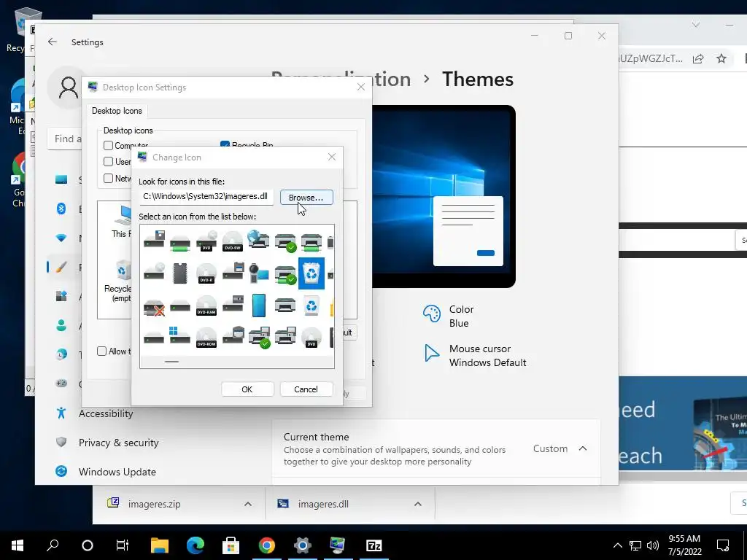Click the Settings user avatar icon
Screen dimensions: 747x560
tap(68, 87)
